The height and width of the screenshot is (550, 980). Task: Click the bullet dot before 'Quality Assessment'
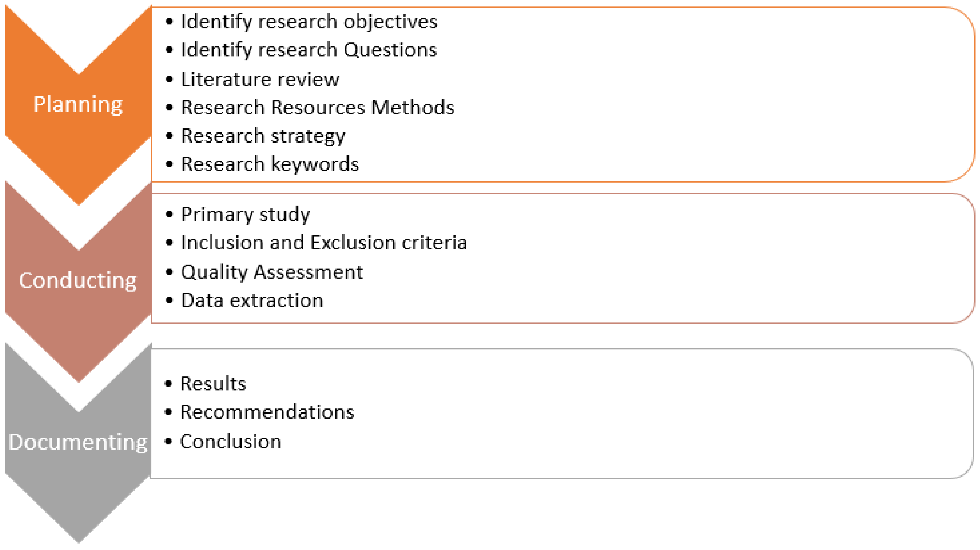click(170, 272)
